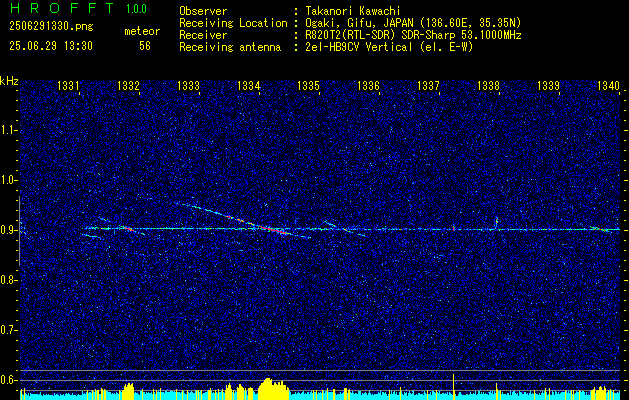
Task: Click the 1334 time marker
Action: coord(248,85)
